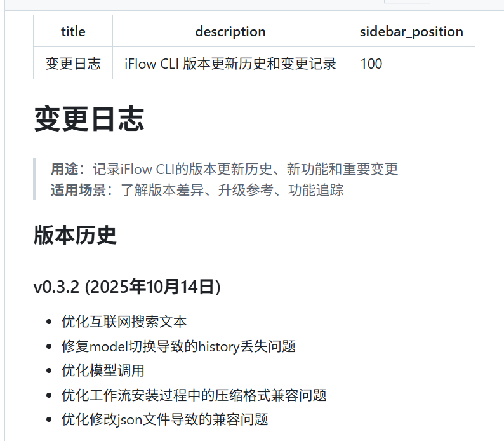Click the gray vertical bar of the blockquote
The height and width of the screenshot is (441, 504).
(x=34, y=179)
